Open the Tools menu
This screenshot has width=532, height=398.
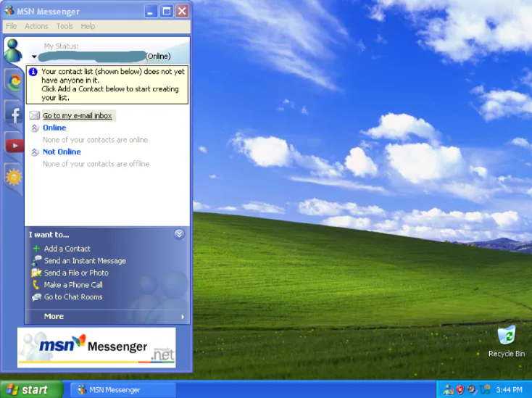click(x=65, y=26)
